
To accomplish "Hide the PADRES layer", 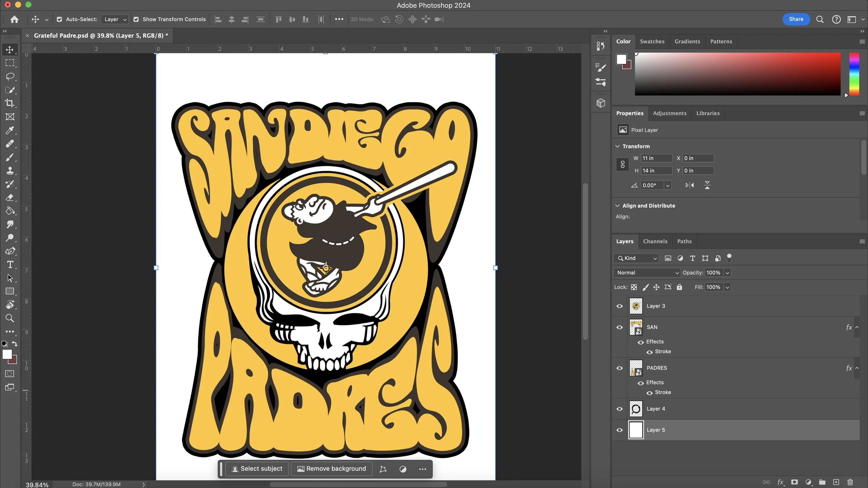I will pyautogui.click(x=619, y=368).
